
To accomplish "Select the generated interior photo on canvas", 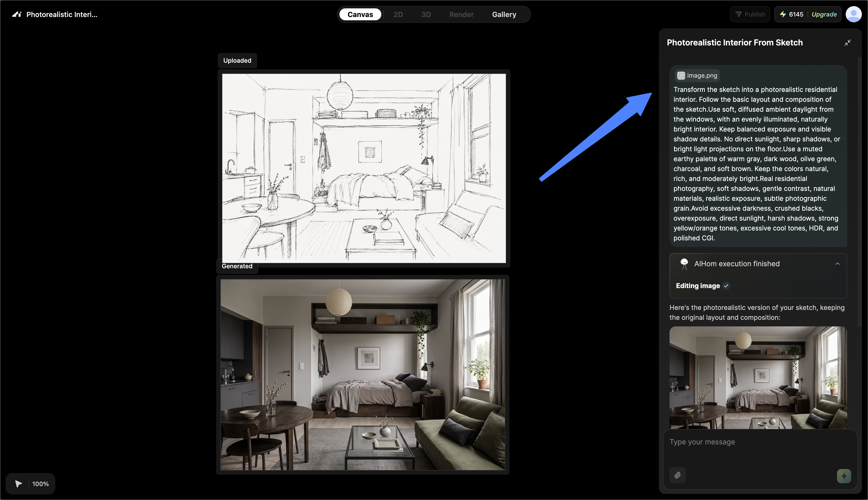I will [363, 375].
